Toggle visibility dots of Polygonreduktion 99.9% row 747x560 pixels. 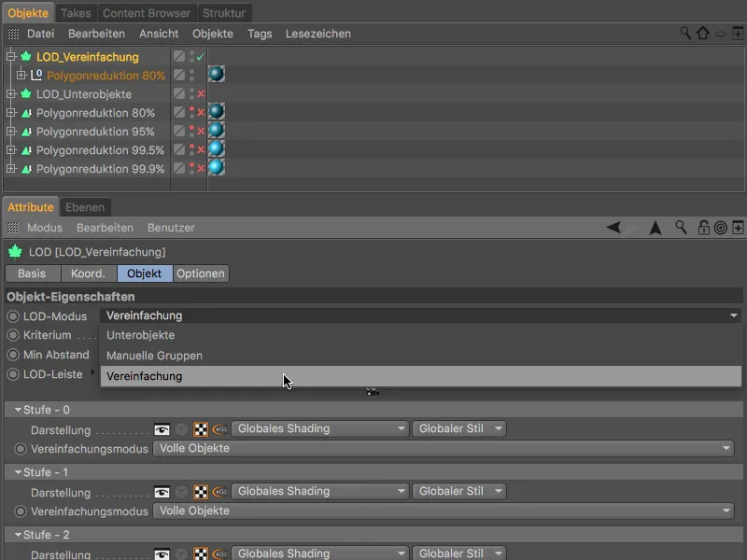point(192,168)
